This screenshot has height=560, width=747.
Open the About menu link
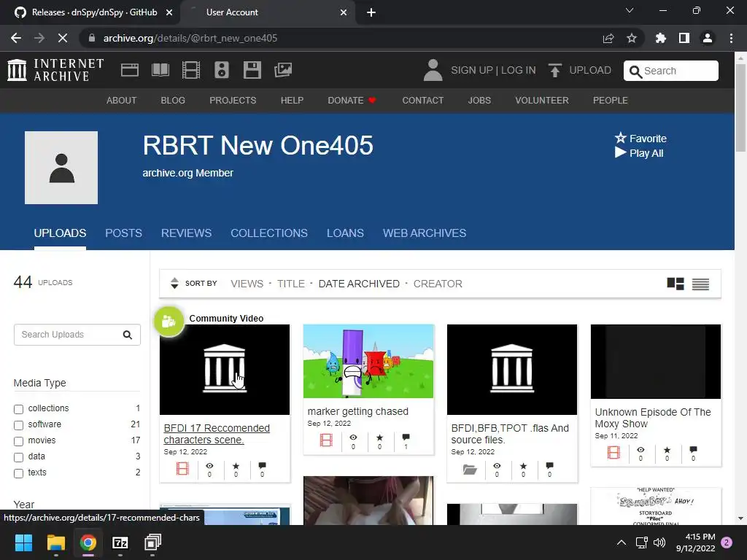click(122, 101)
